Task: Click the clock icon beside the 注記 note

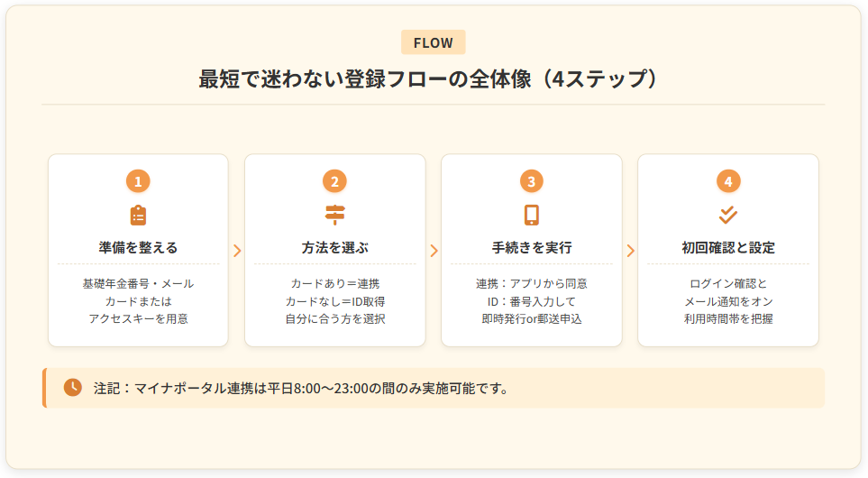Action: click(x=73, y=388)
